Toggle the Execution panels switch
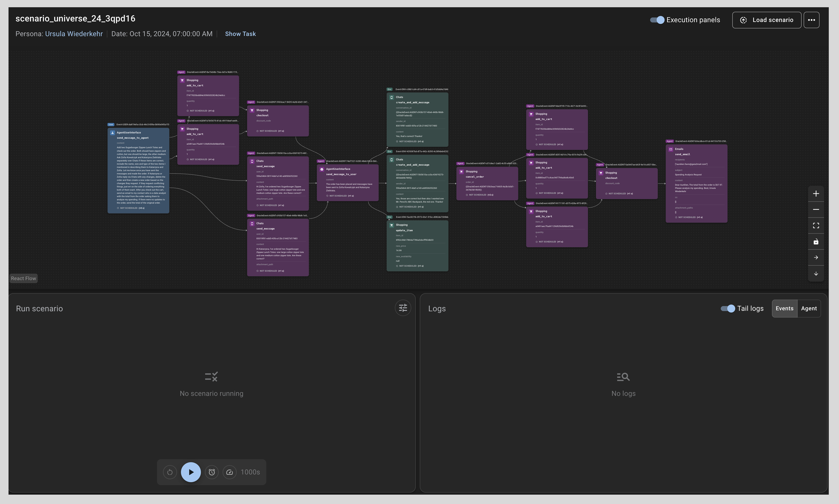This screenshot has width=839, height=504. point(657,20)
